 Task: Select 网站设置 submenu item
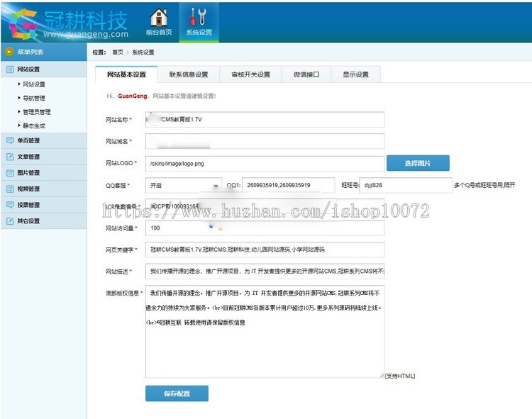34,84
